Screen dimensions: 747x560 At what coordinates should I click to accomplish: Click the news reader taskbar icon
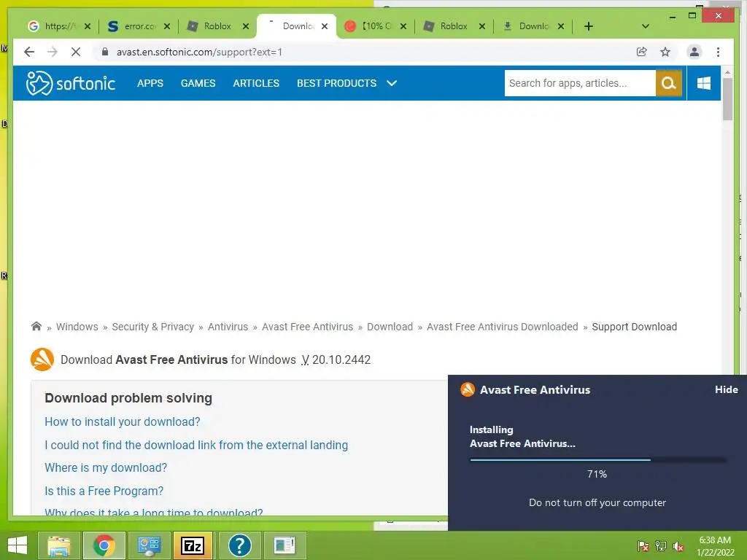tap(285, 545)
